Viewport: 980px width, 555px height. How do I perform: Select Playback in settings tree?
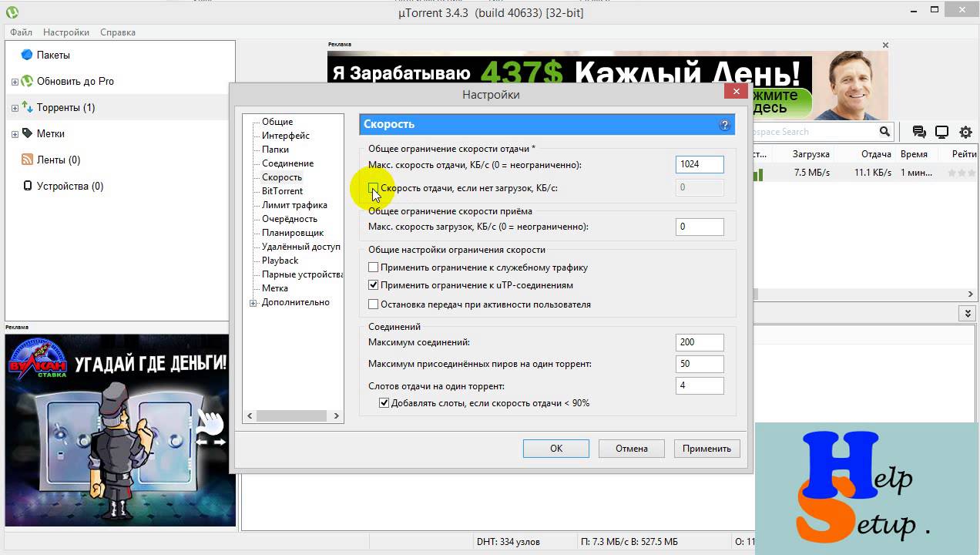coord(280,261)
